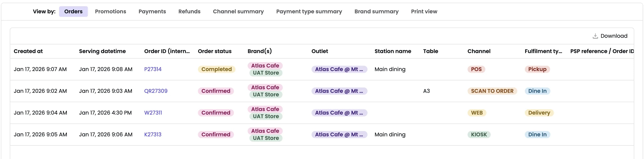The width and height of the screenshot is (644, 159).
Task: Click the SCAN TO ORDER channel badge
Action: [492, 91]
